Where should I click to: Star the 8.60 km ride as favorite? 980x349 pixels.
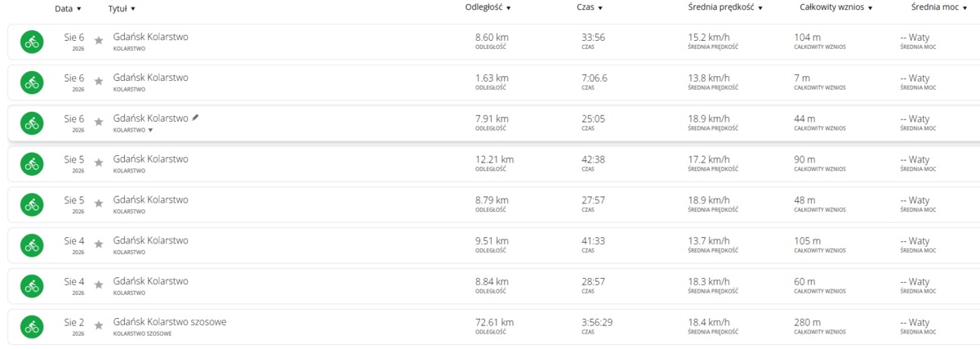point(99,40)
